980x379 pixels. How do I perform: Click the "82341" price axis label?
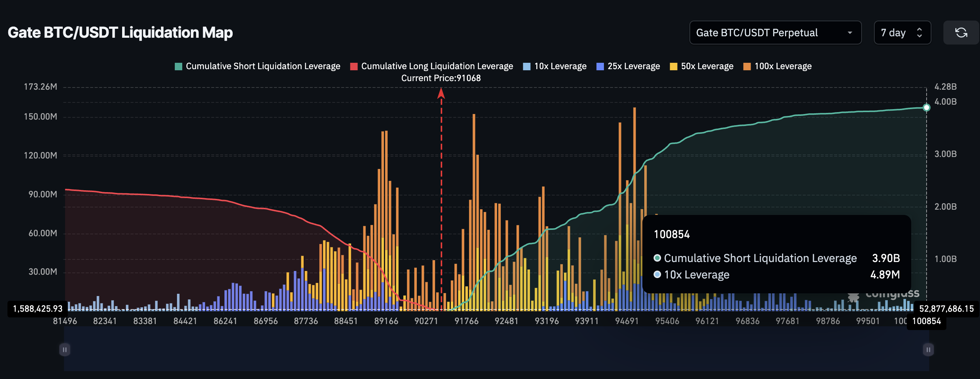(105, 321)
